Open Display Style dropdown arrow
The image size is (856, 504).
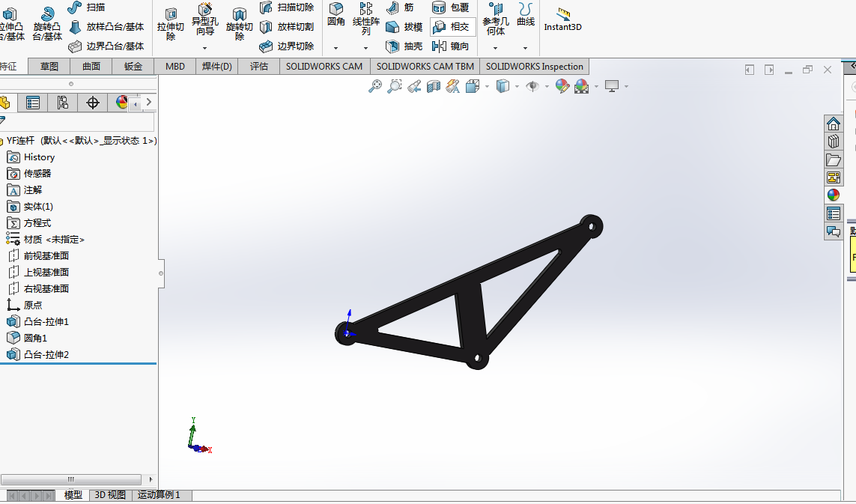pyautogui.click(x=517, y=86)
